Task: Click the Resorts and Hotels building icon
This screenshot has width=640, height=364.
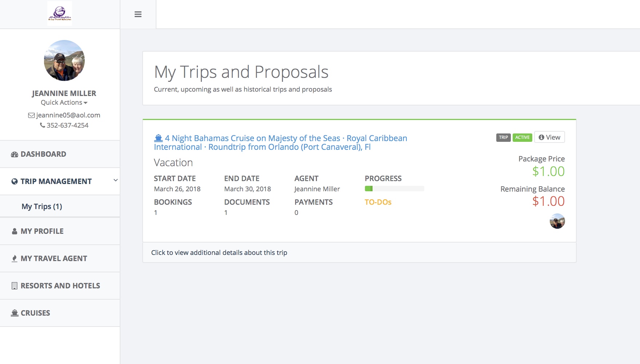Action: pyautogui.click(x=15, y=286)
